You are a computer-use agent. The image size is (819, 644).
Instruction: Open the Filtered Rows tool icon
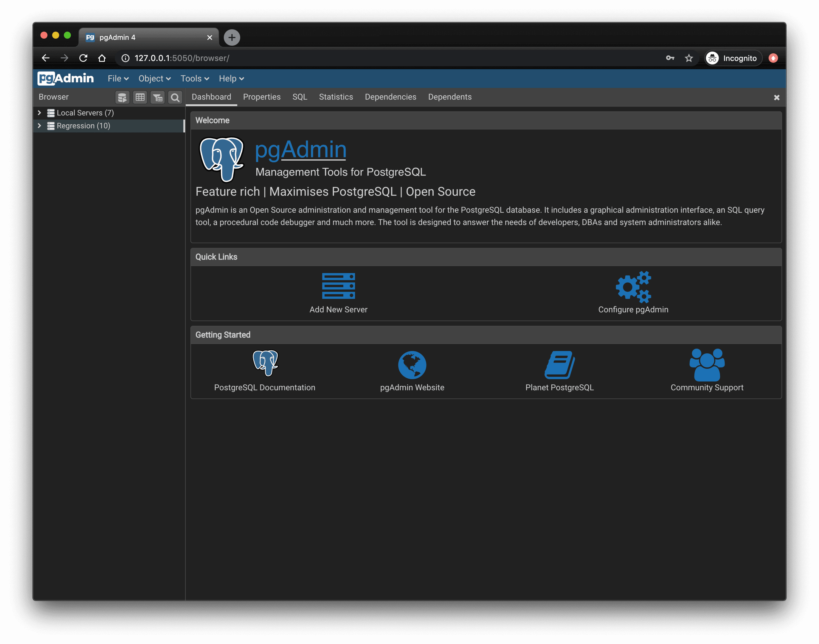(x=158, y=97)
